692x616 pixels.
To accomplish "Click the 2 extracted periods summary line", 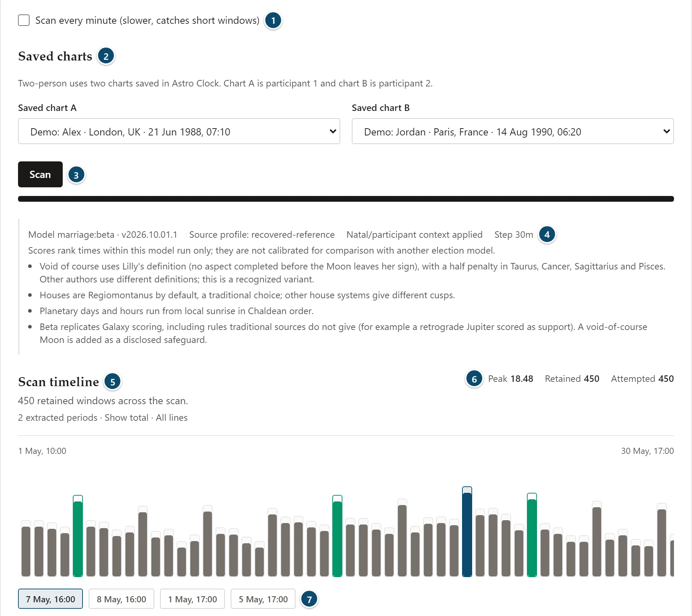I will (x=103, y=418).
